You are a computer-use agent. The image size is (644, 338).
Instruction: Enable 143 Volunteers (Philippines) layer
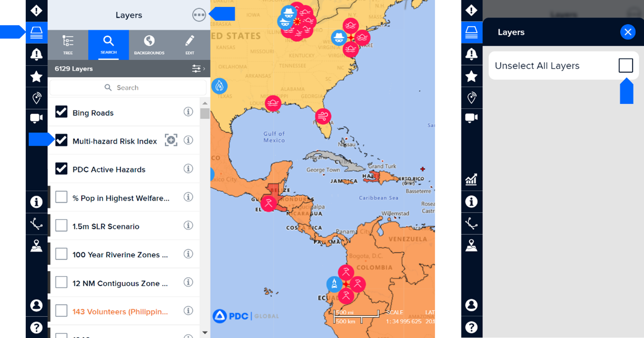(61, 311)
